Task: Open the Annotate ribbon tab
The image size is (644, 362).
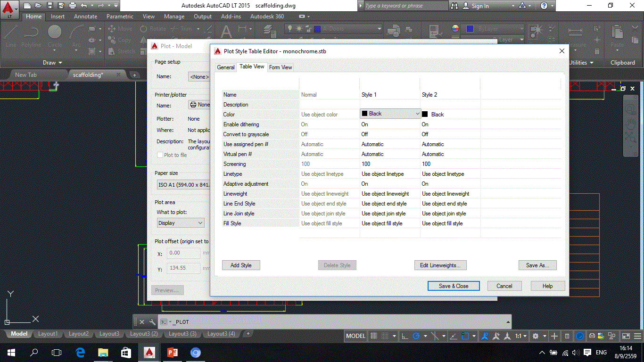Action: (x=85, y=16)
